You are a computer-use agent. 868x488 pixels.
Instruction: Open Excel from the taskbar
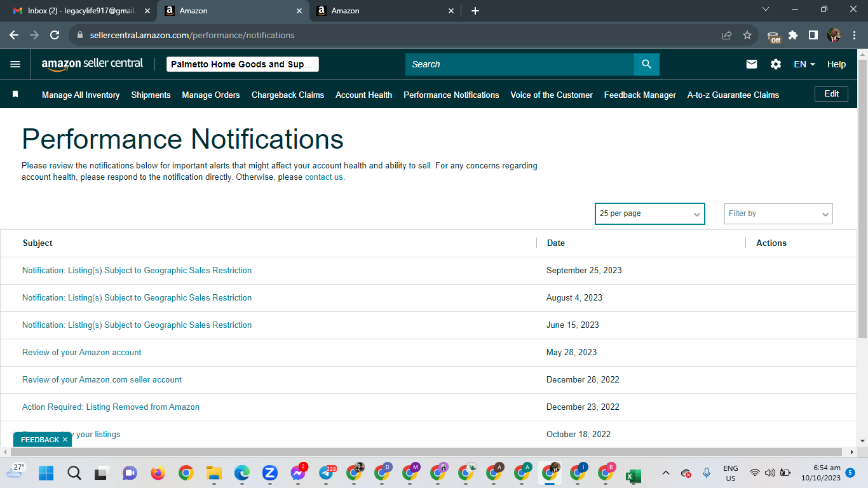[633, 475]
